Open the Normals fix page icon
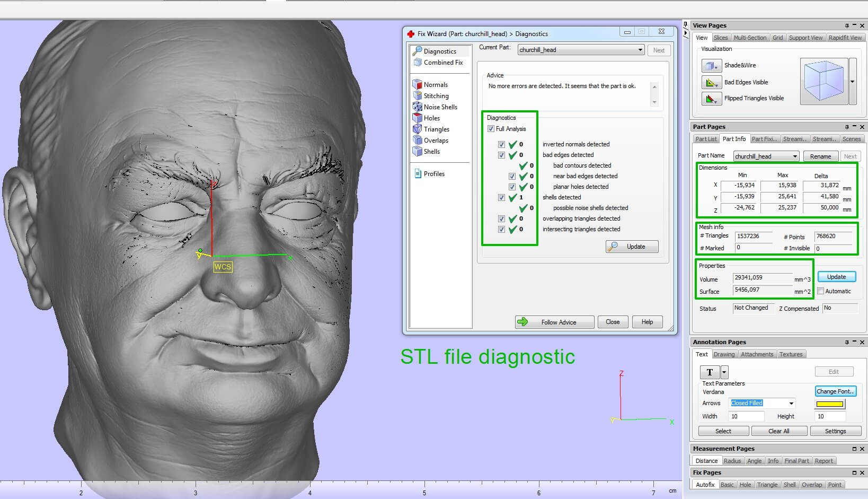This screenshot has height=499, width=868. [418, 84]
